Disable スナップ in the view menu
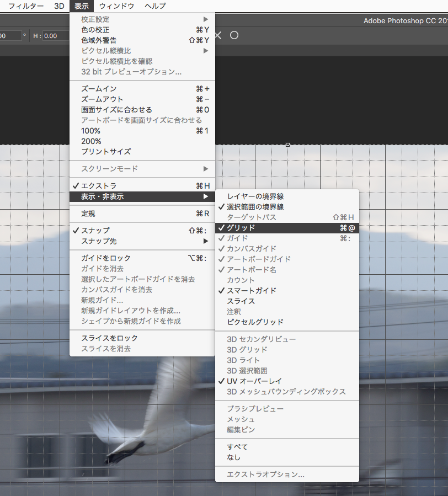448x496 pixels. click(x=95, y=231)
